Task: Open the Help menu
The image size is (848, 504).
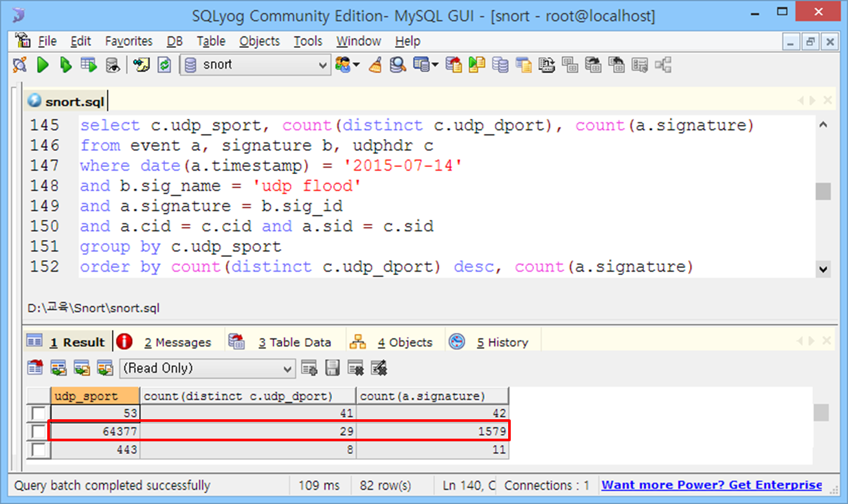Action: (408, 41)
